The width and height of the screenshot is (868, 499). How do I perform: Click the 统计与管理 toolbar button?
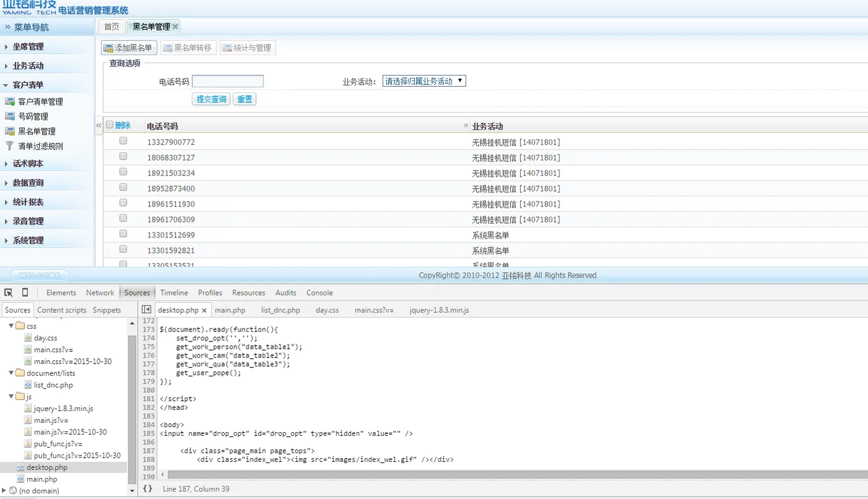pos(247,48)
